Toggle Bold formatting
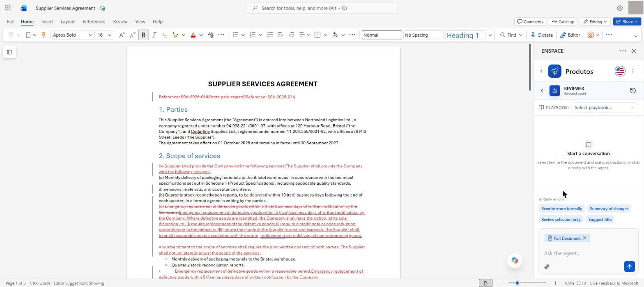This screenshot has height=287, width=644. click(x=143, y=35)
